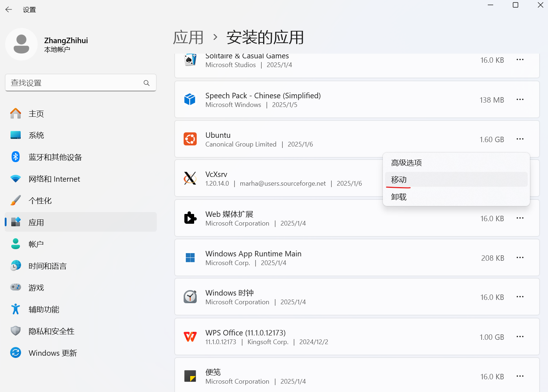The image size is (548, 392).
Task: Click the VcXsrv app name
Action: click(216, 174)
